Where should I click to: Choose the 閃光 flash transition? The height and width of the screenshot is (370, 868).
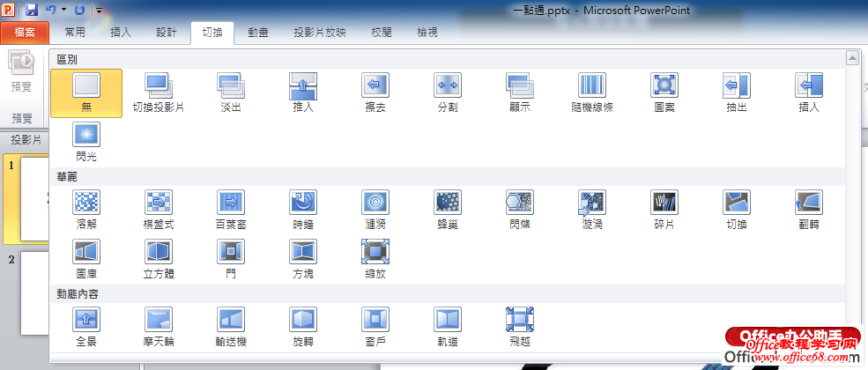coord(86,143)
